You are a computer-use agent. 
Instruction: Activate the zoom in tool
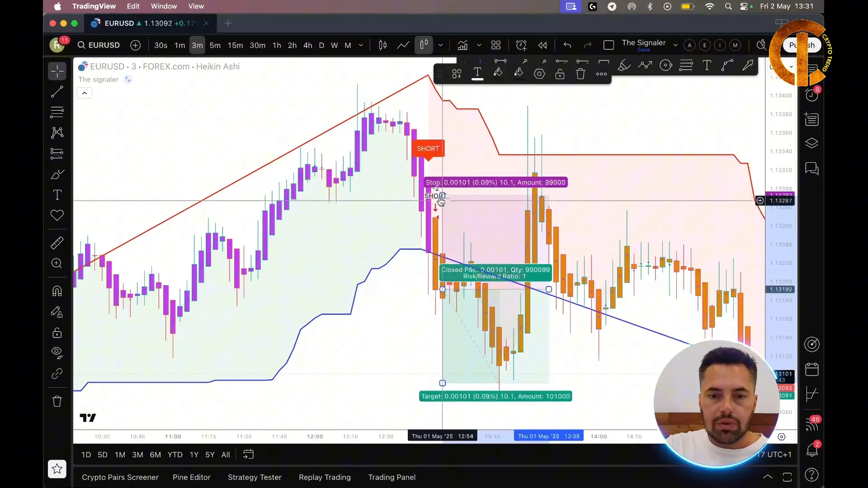57,263
